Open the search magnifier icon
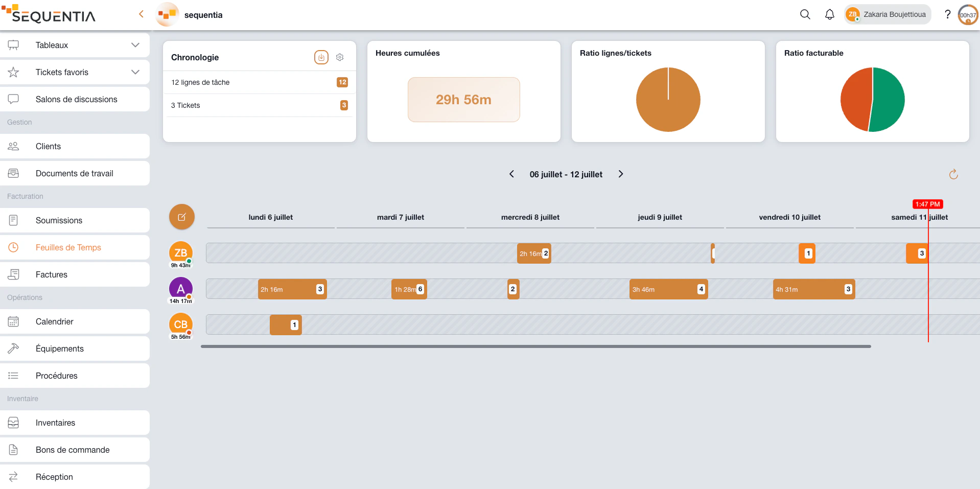980x489 pixels. [805, 14]
